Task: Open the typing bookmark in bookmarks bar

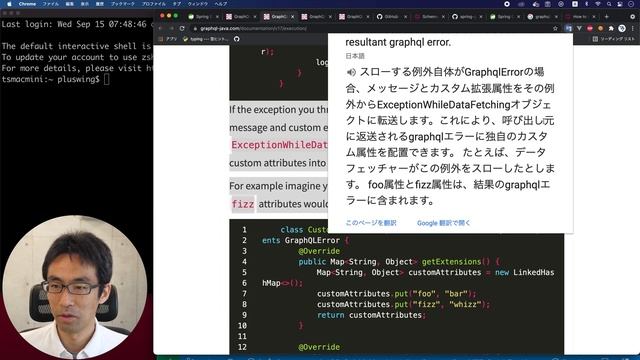Action: coord(206,39)
